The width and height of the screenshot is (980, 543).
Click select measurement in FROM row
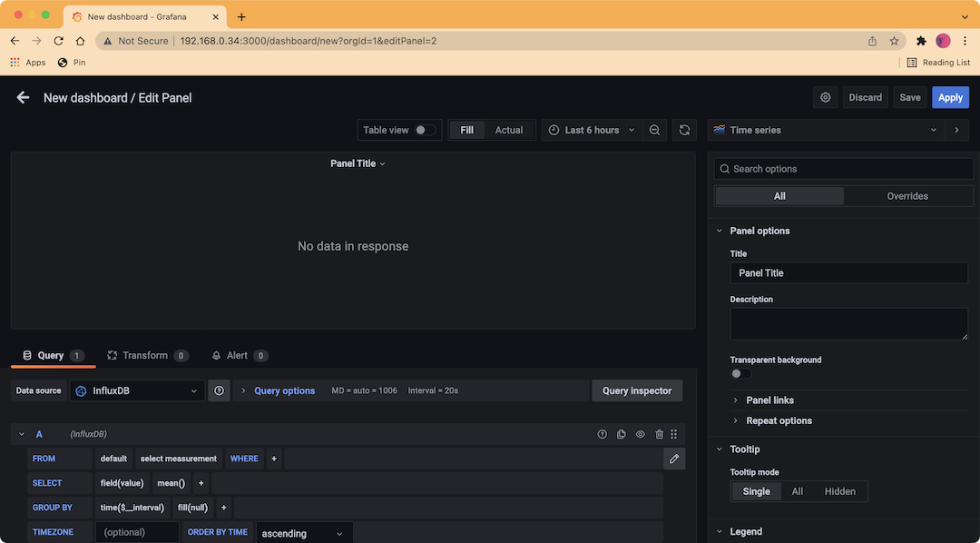[178, 459]
